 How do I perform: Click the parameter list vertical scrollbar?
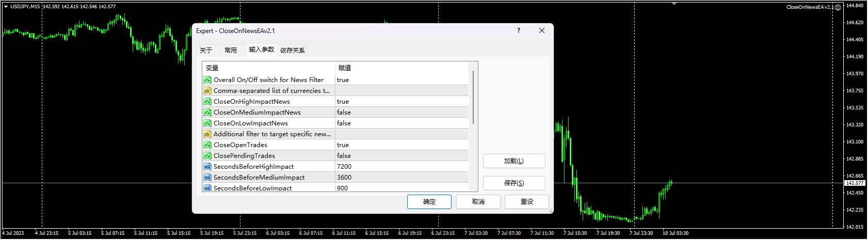pyautogui.click(x=473, y=98)
